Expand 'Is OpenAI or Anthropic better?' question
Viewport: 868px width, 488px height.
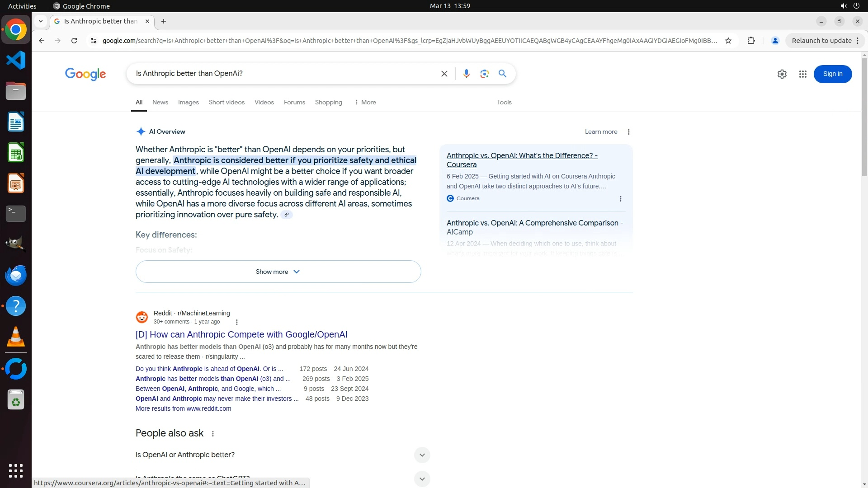tap(421, 455)
